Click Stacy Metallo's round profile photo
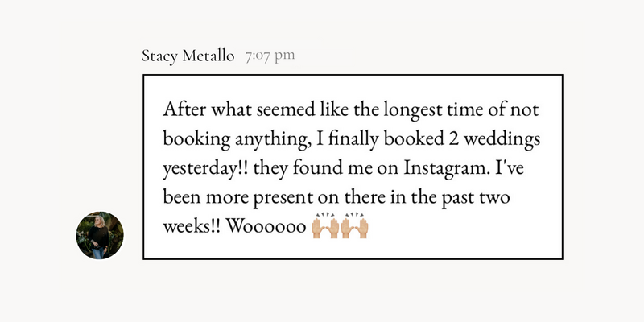The height and width of the screenshot is (322, 644). pos(100,235)
